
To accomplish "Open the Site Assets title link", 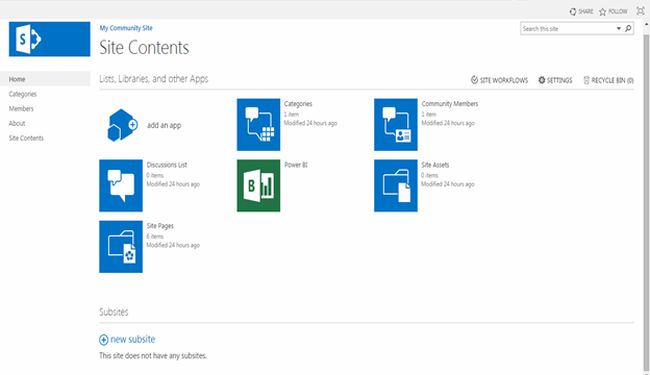I will click(x=435, y=165).
